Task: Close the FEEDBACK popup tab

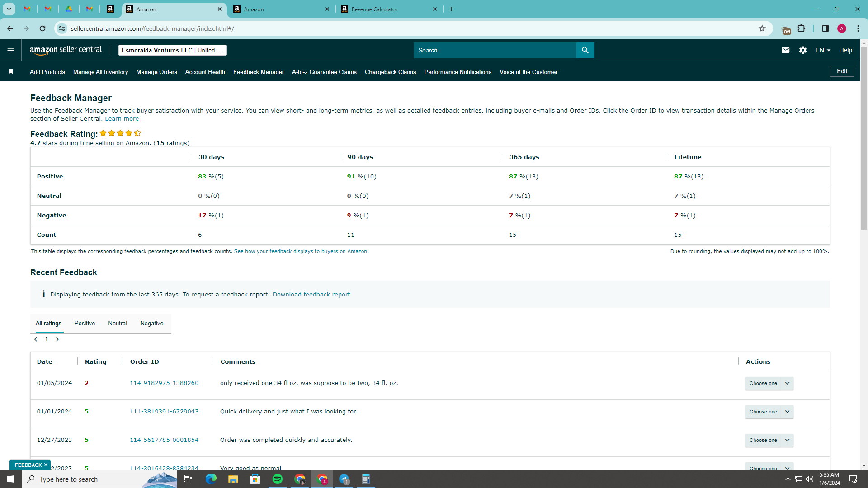Action: click(x=46, y=465)
